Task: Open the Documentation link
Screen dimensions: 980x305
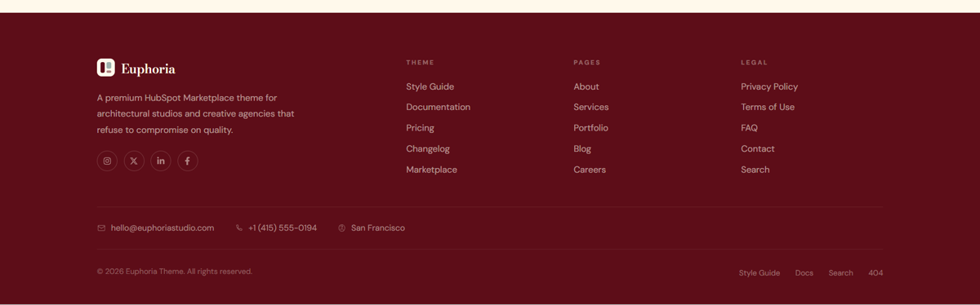Action: pos(439,107)
